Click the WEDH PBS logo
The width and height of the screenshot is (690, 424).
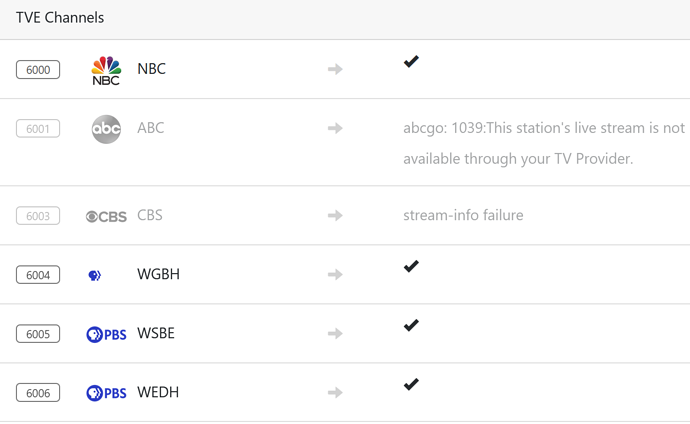[x=106, y=393]
